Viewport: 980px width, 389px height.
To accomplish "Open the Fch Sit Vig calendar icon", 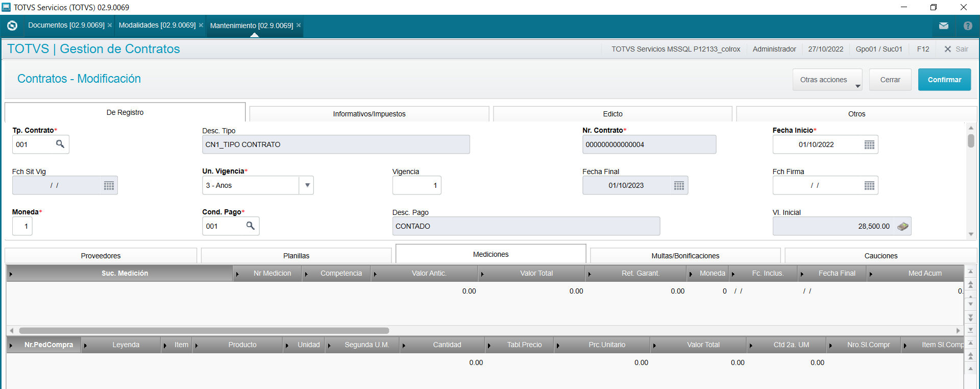I will point(109,185).
